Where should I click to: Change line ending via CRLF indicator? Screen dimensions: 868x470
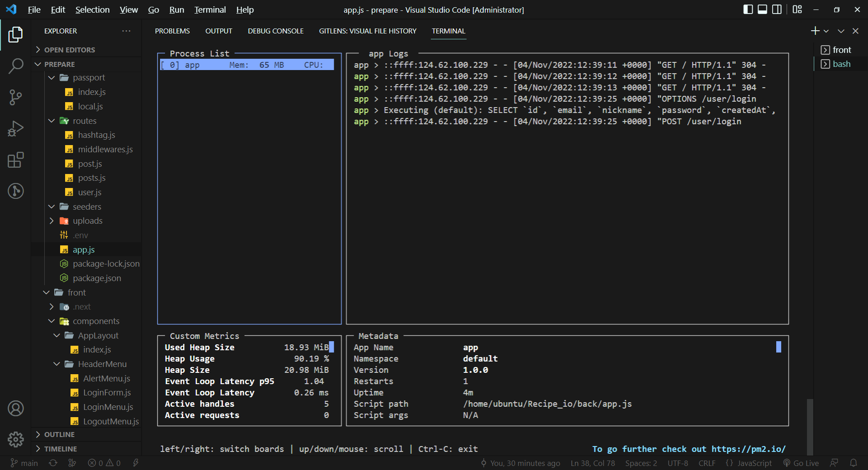pyautogui.click(x=707, y=463)
